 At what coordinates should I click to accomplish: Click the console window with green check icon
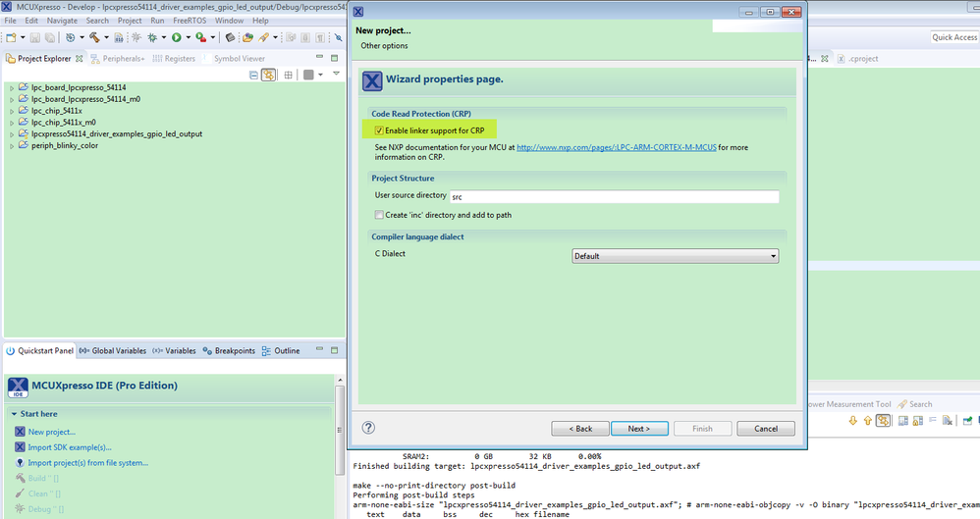(967, 421)
